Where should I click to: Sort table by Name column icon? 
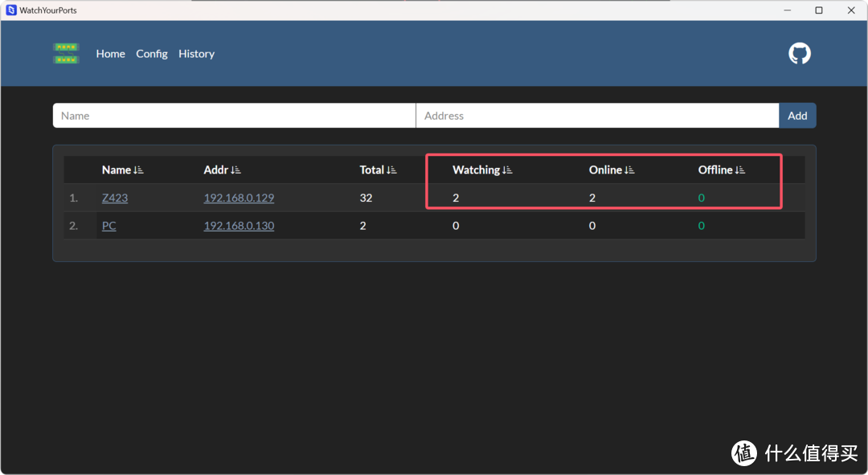point(139,170)
